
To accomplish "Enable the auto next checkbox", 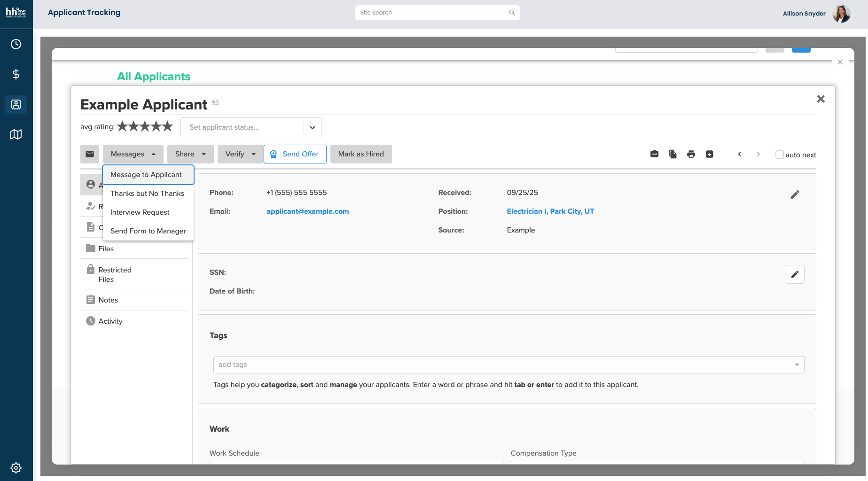I will 780,155.
